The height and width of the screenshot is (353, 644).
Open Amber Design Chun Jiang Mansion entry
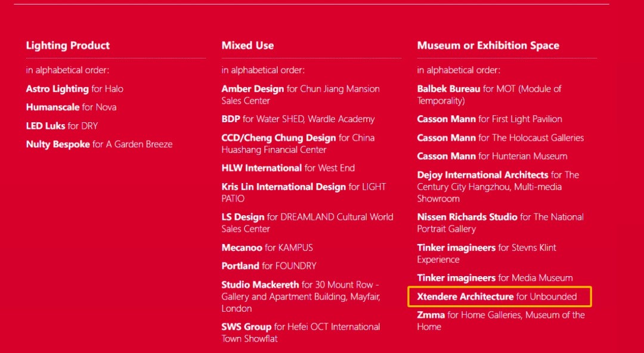(x=300, y=89)
